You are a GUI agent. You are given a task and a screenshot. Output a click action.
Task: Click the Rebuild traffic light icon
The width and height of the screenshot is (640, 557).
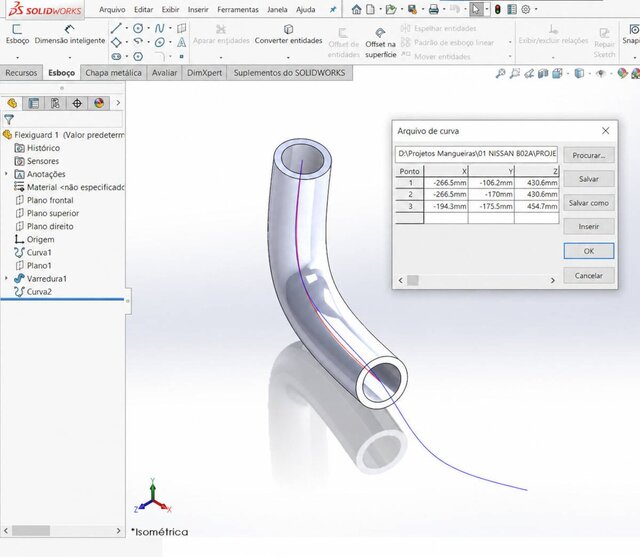[498, 9]
